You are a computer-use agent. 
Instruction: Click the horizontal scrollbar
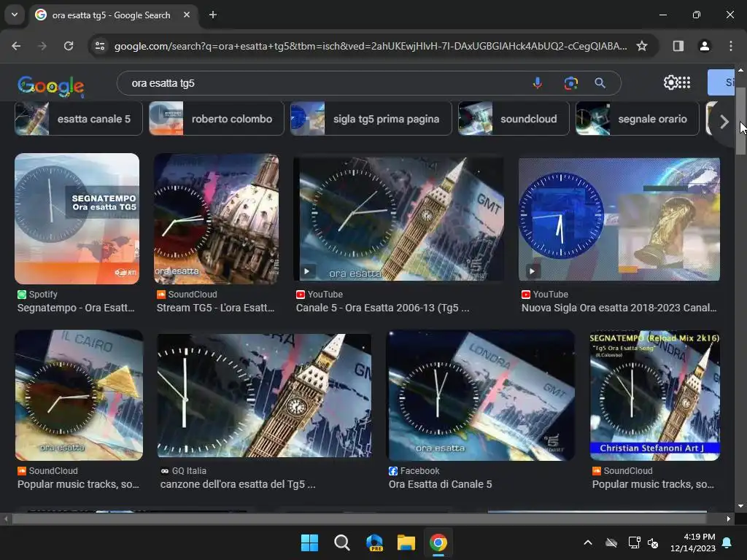(x=360, y=518)
